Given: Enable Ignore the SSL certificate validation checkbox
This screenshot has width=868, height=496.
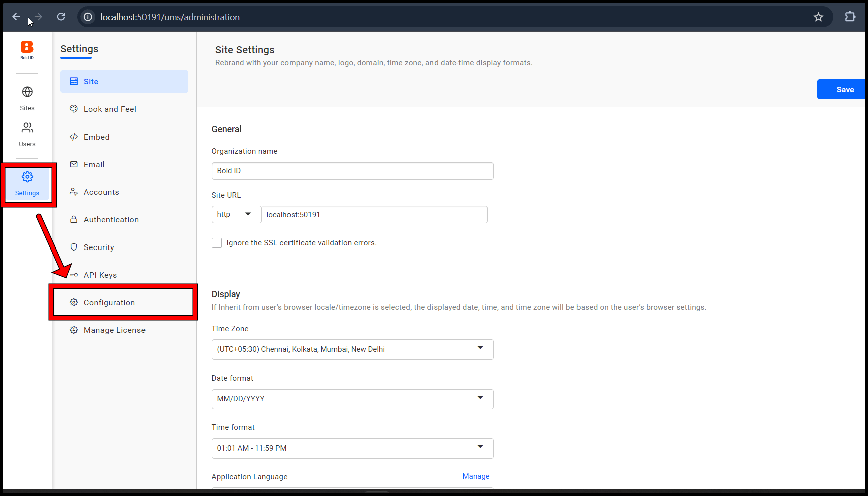Looking at the screenshot, I should (217, 243).
